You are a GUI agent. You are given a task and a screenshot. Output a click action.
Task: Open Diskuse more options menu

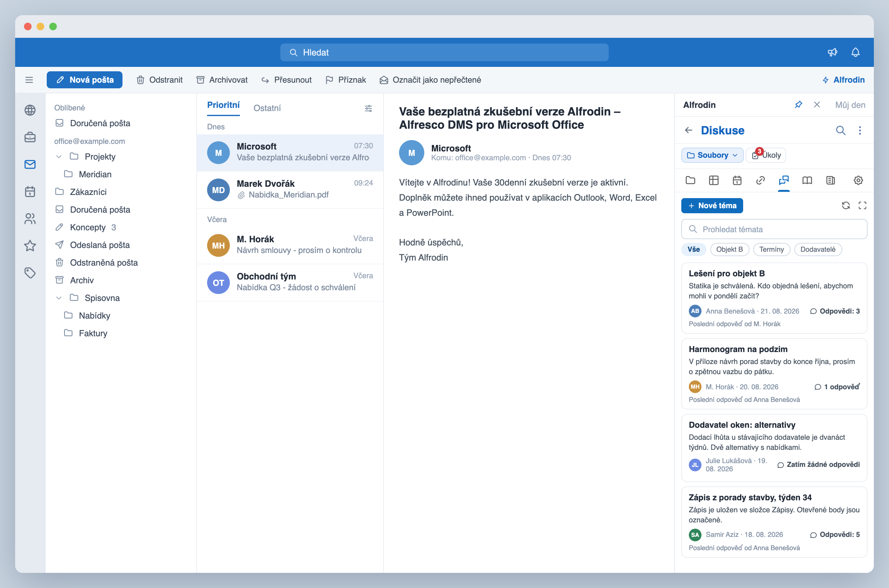click(x=860, y=130)
